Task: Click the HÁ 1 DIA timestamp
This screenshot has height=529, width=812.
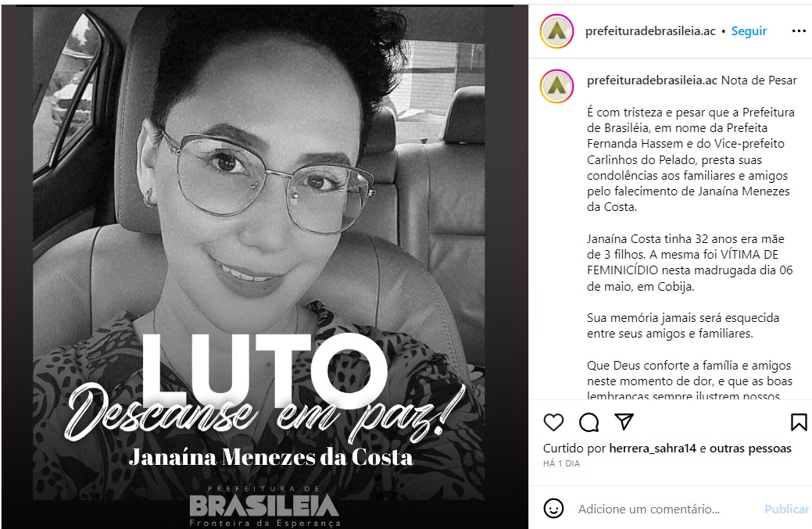Action: (x=561, y=464)
